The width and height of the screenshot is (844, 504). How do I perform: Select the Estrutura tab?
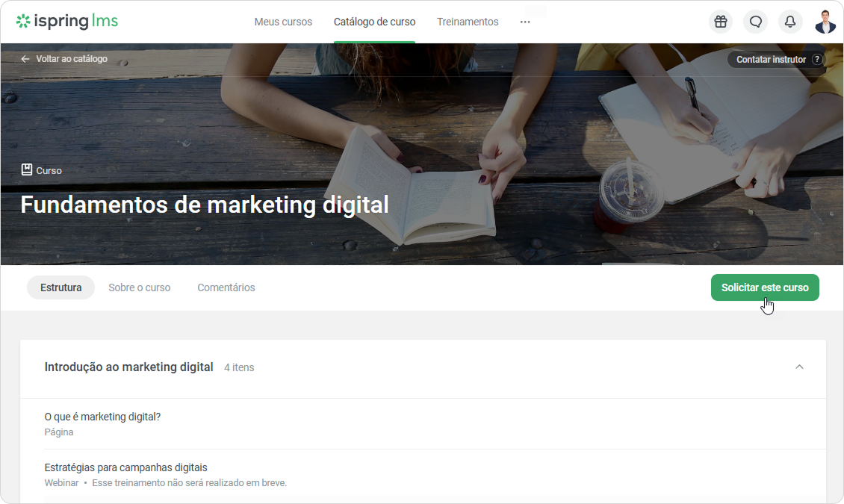point(60,287)
